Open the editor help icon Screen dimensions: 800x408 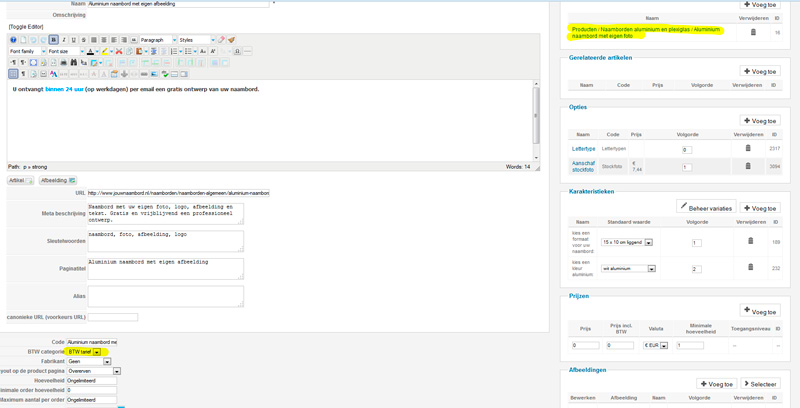(x=13, y=40)
